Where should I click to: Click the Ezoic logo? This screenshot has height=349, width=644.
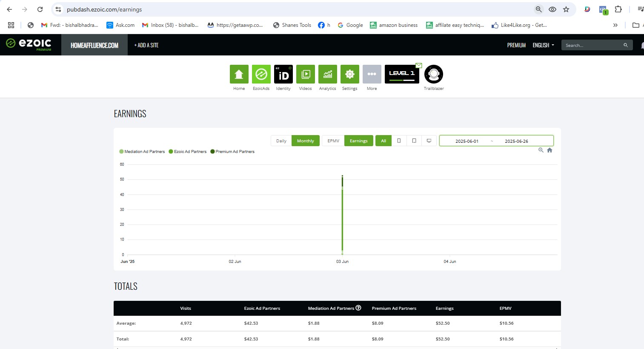pos(29,44)
